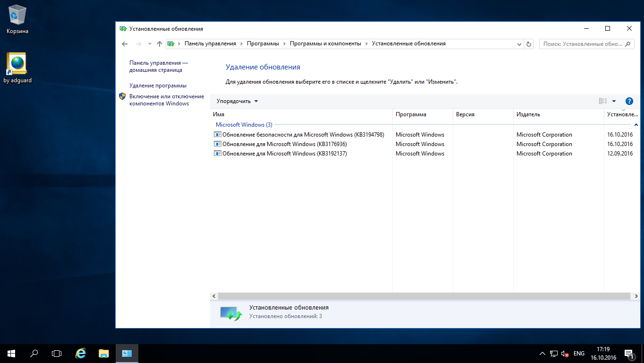
Task: Click the network tray icon
Action: [554, 354]
